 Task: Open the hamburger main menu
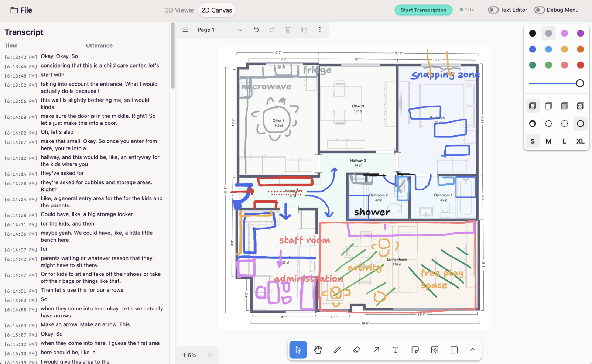[x=185, y=30]
